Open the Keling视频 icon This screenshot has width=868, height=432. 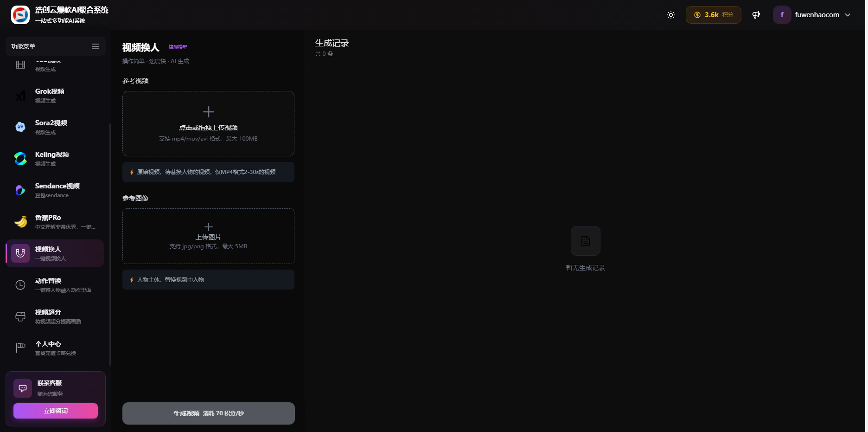[20, 159]
